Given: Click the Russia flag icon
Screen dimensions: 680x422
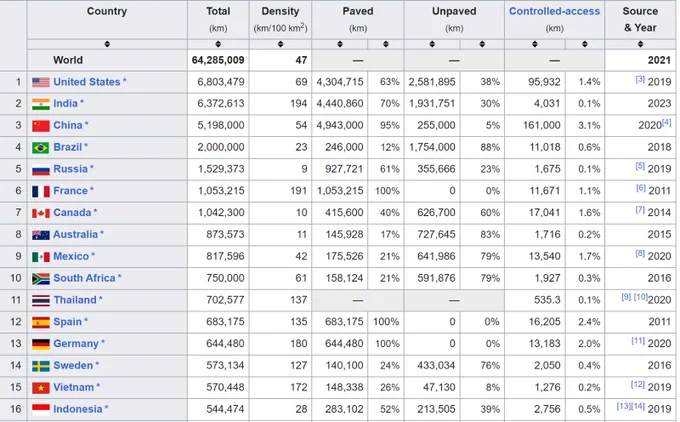Looking at the screenshot, I should coord(41,170).
